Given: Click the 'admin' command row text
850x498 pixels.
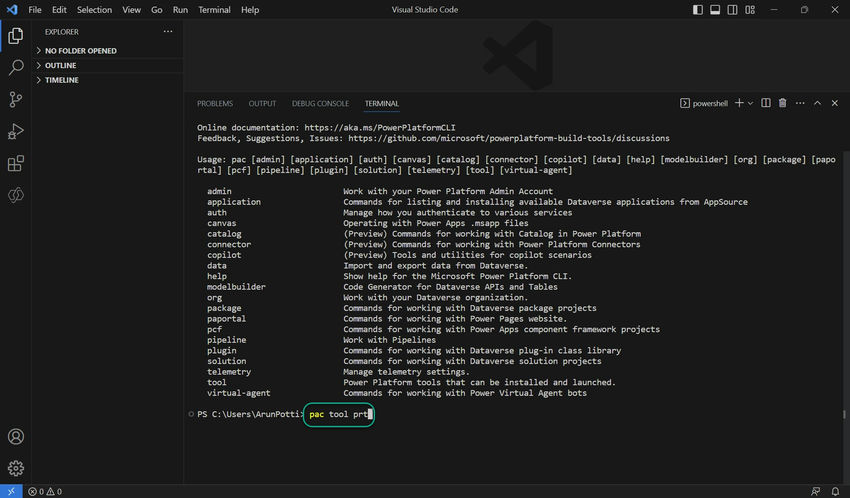Looking at the screenshot, I should pyautogui.click(x=219, y=191).
